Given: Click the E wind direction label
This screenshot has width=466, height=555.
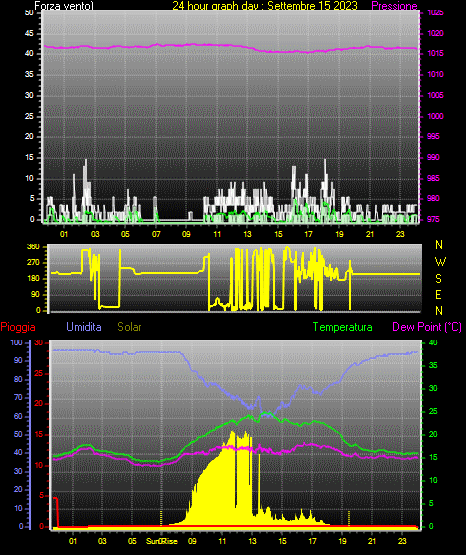Looking at the screenshot, I should pos(438,294).
